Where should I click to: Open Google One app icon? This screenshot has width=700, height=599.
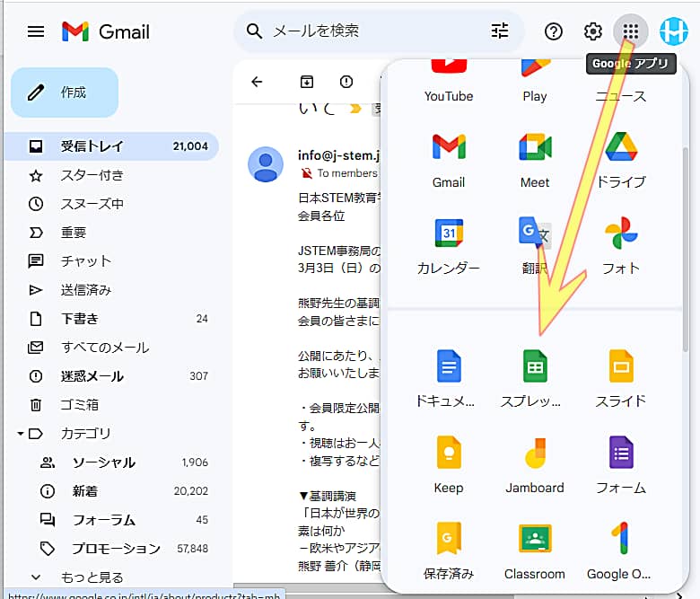621,539
